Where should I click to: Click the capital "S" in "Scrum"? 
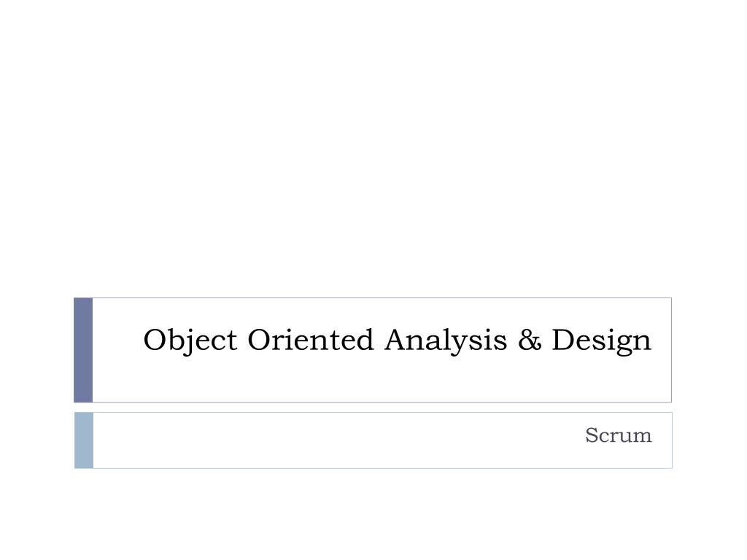click(592, 435)
